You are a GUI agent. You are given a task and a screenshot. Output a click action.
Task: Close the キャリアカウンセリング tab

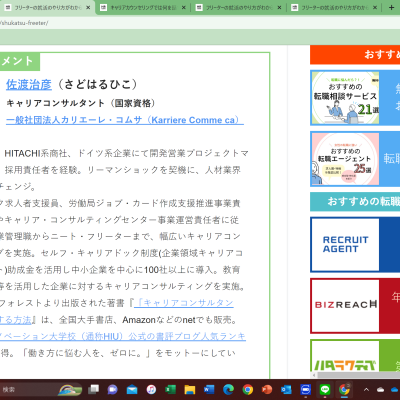184,7
